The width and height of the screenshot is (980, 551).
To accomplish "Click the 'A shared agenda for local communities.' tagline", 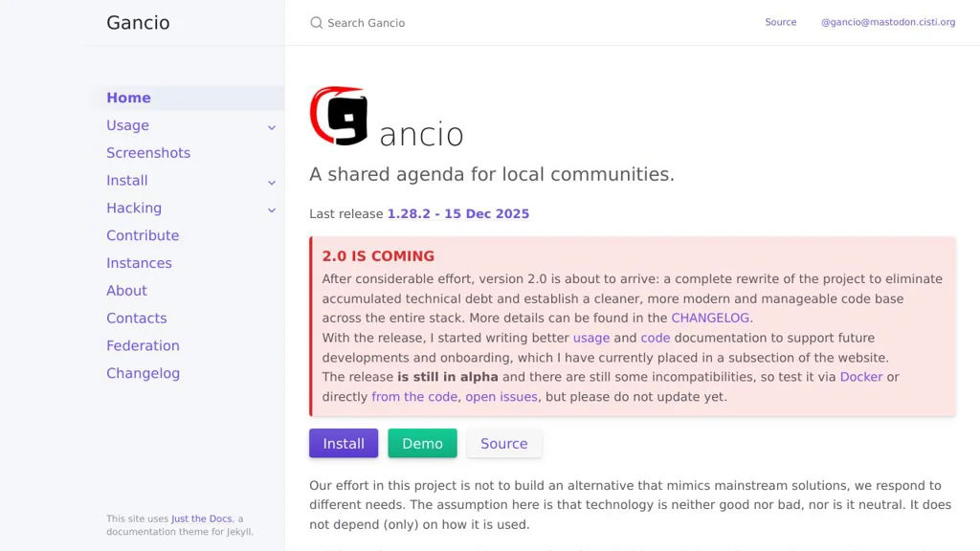I will 492,174.
